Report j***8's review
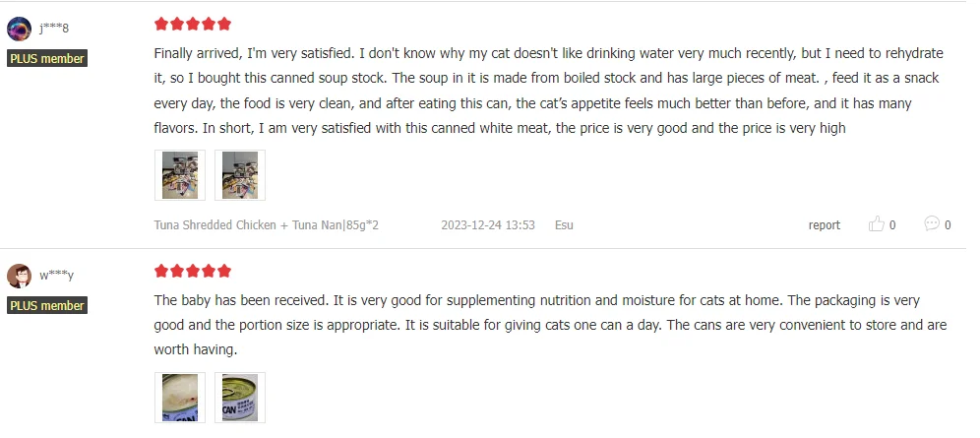Screen dimensions: 980x438 (x=824, y=225)
